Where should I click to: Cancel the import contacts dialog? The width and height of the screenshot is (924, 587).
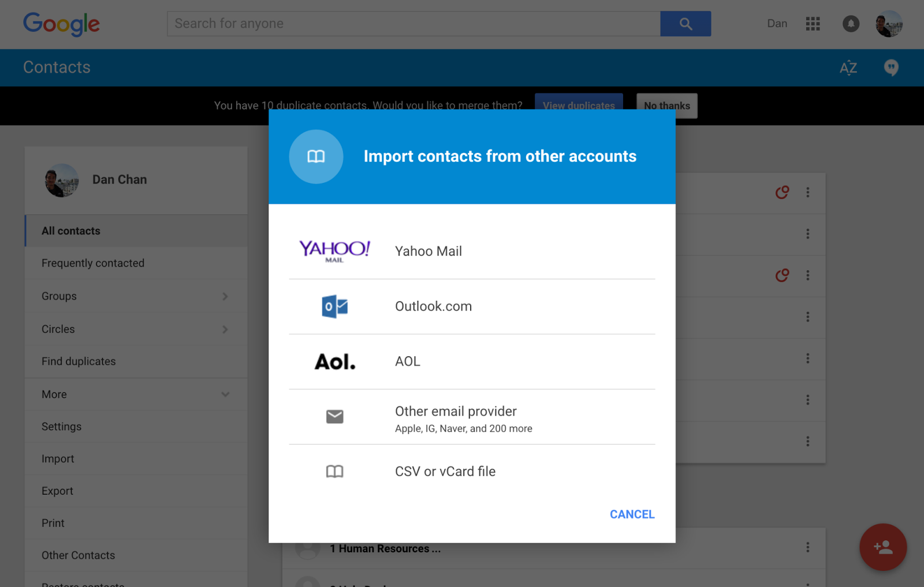632,514
